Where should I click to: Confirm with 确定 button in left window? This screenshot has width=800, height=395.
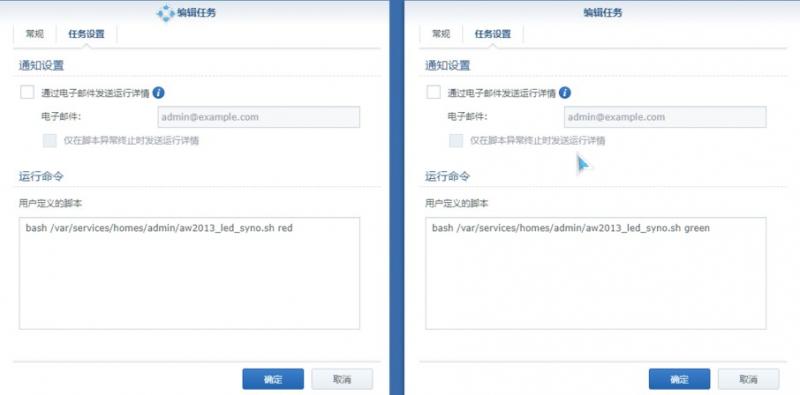click(x=273, y=379)
